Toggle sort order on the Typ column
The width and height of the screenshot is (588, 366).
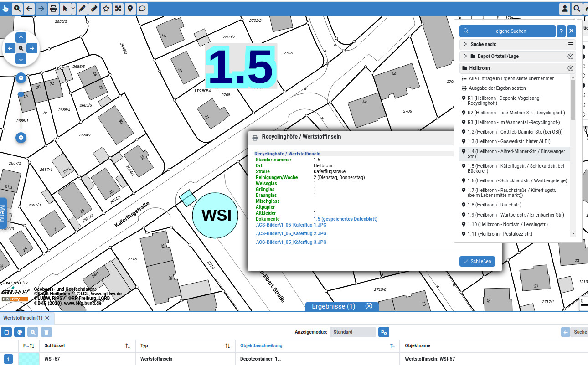click(227, 346)
